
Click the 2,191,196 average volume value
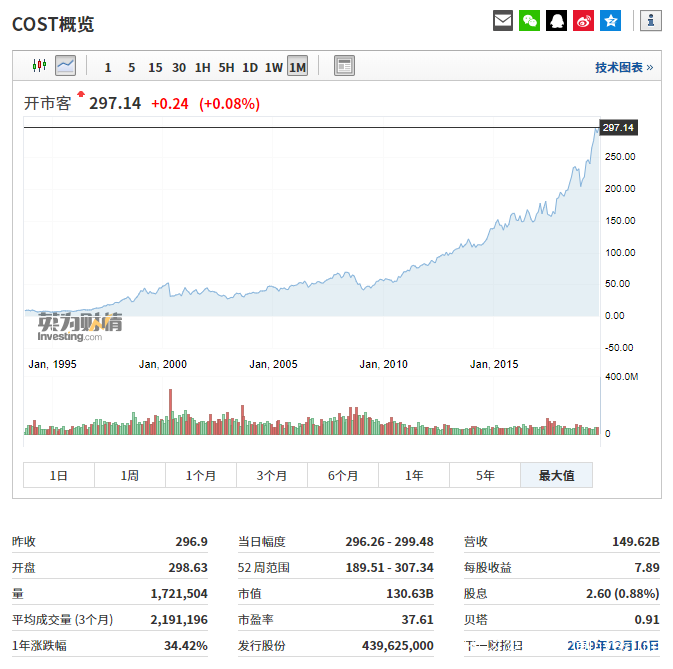[179, 620]
